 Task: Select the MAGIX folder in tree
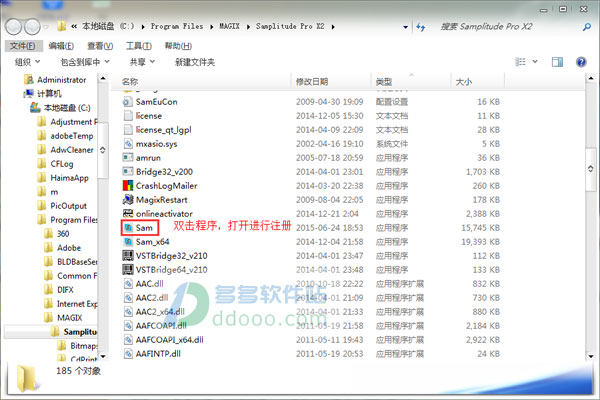pos(69,318)
